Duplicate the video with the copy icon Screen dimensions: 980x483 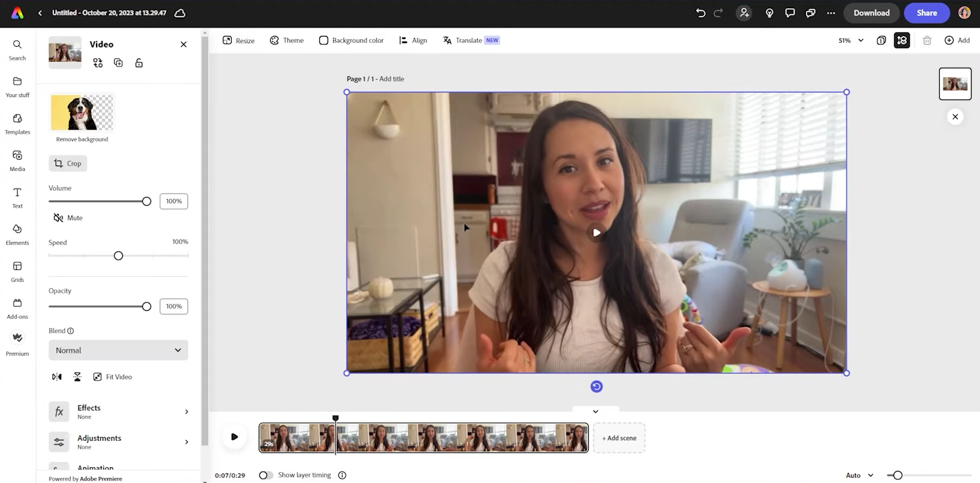click(x=118, y=62)
